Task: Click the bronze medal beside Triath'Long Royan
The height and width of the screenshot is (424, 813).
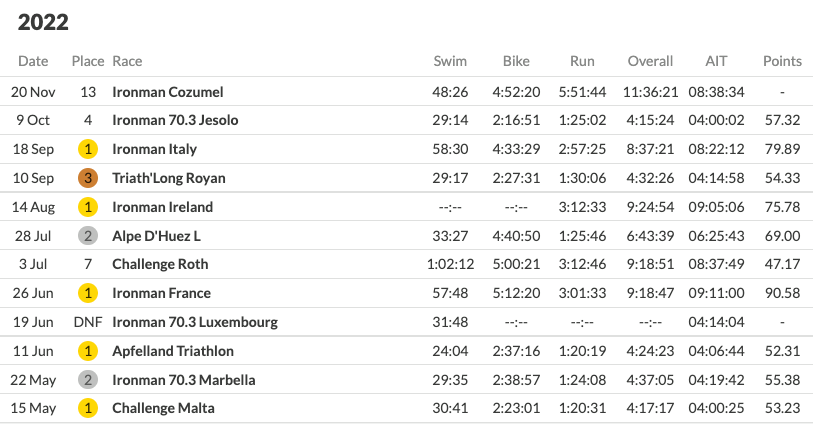Action: click(x=88, y=178)
